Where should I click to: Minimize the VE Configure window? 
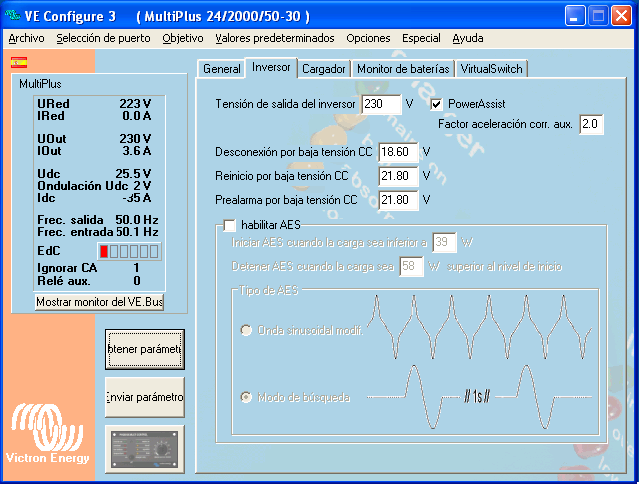575,16
